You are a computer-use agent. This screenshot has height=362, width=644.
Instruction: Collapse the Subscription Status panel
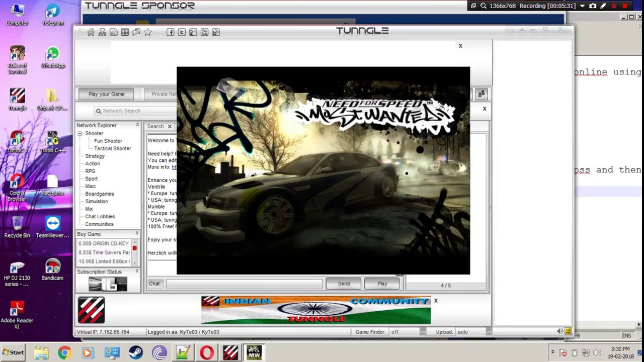pos(137,271)
